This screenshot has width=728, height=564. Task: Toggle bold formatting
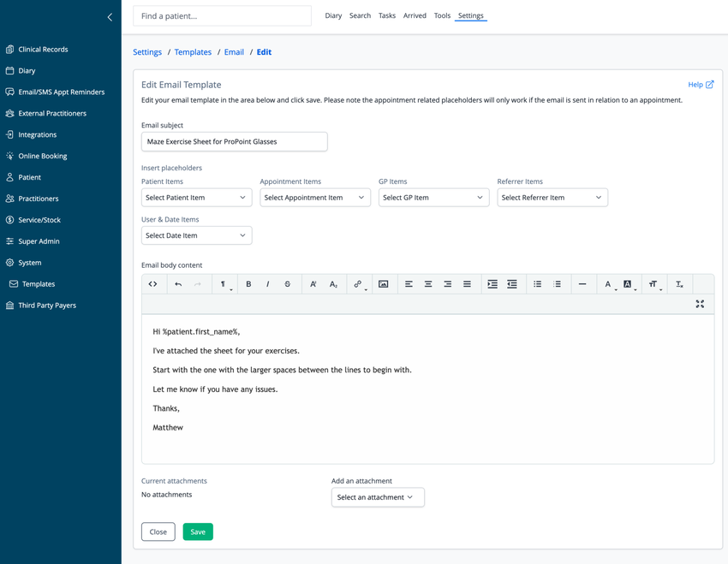(x=248, y=284)
